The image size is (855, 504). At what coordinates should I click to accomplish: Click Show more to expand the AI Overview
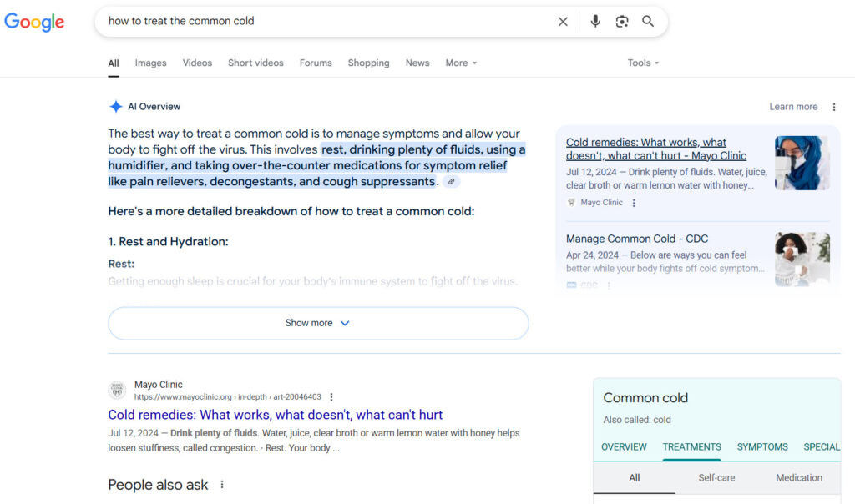(x=317, y=323)
